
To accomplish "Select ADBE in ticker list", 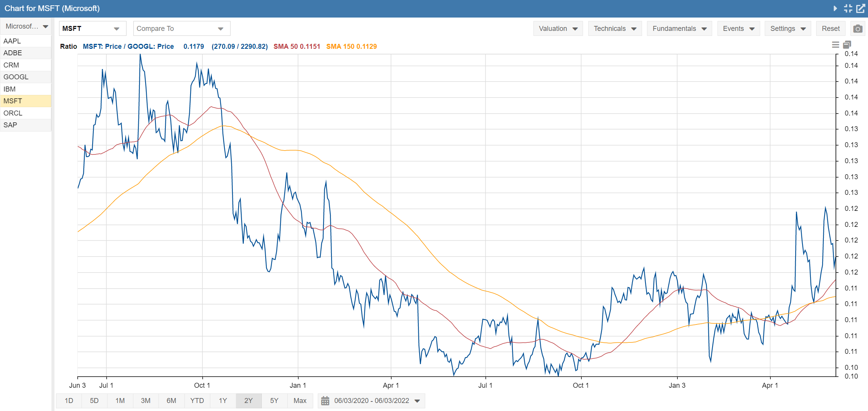I will click(26, 53).
